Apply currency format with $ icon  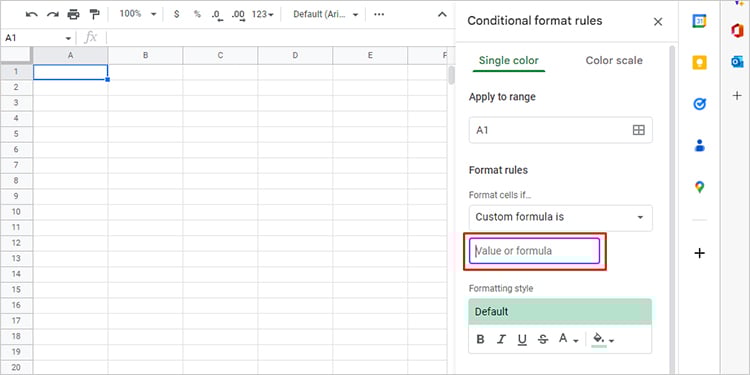click(x=176, y=14)
